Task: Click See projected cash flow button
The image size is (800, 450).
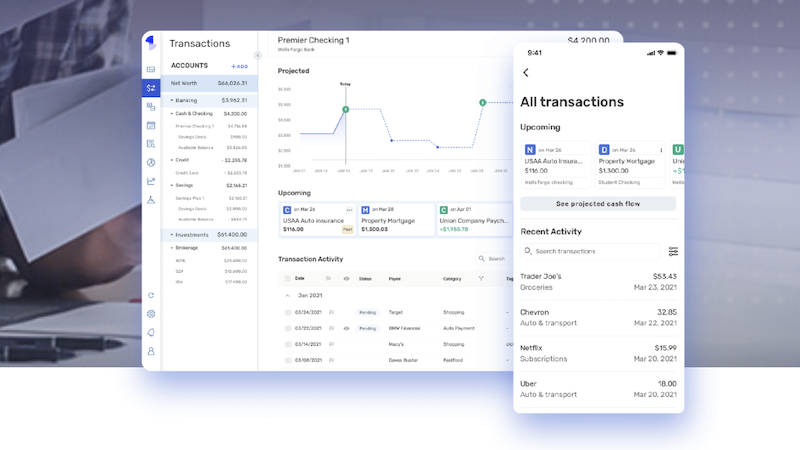Action: pos(598,204)
